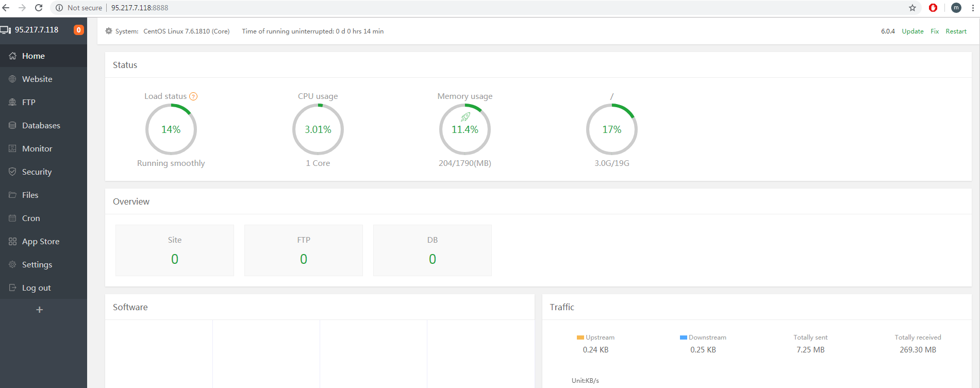Open the FTP menu item
The height and width of the screenshot is (388, 980).
tap(29, 102)
